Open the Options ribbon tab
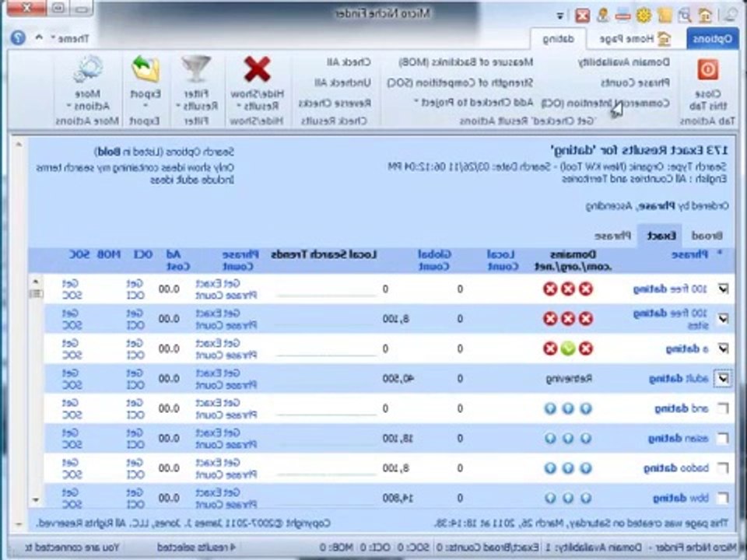This screenshot has width=747, height=560. click(x=712, y=39)
